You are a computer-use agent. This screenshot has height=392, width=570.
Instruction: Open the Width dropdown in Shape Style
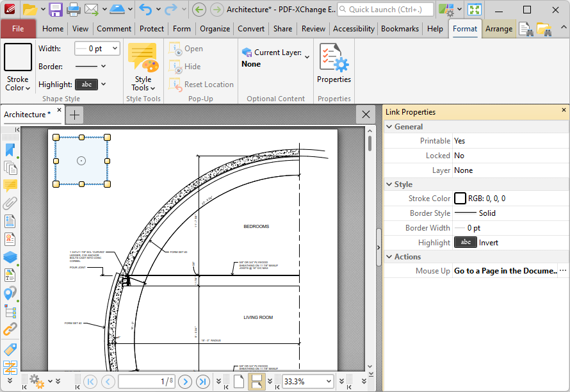(x=115, y=49)
